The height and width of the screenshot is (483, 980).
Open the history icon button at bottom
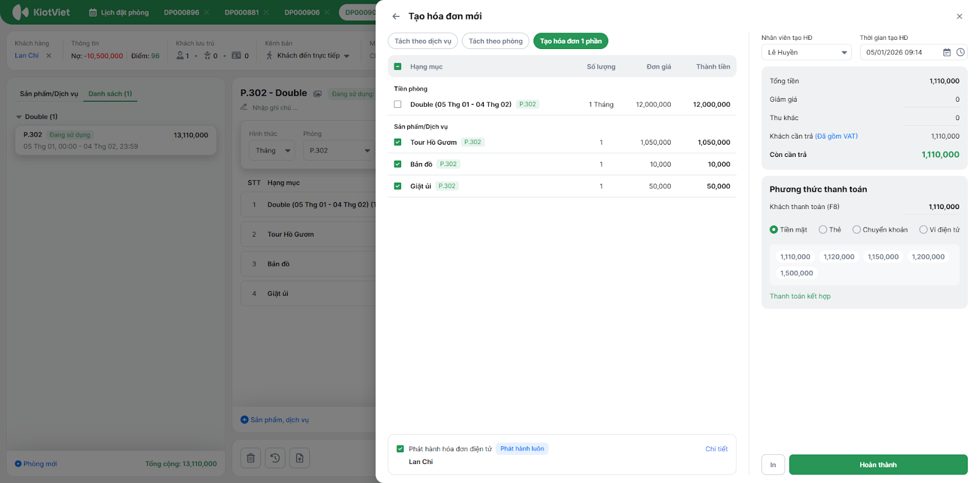coord(275,458)
